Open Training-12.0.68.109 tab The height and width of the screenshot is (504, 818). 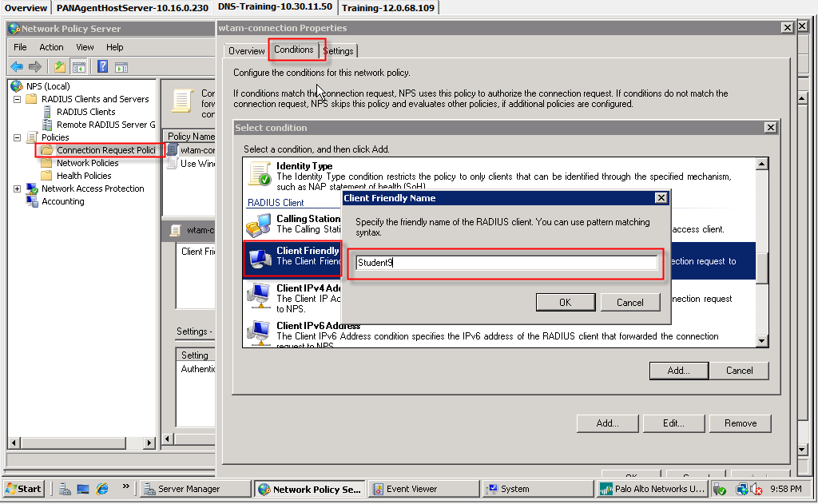click(388, 8)
